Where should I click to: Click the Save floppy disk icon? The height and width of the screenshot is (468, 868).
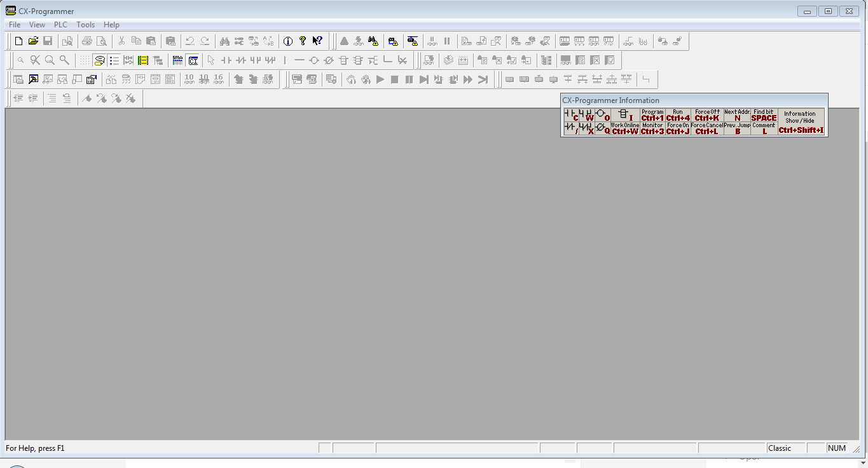pyautogui.click(x=48, y=41)
